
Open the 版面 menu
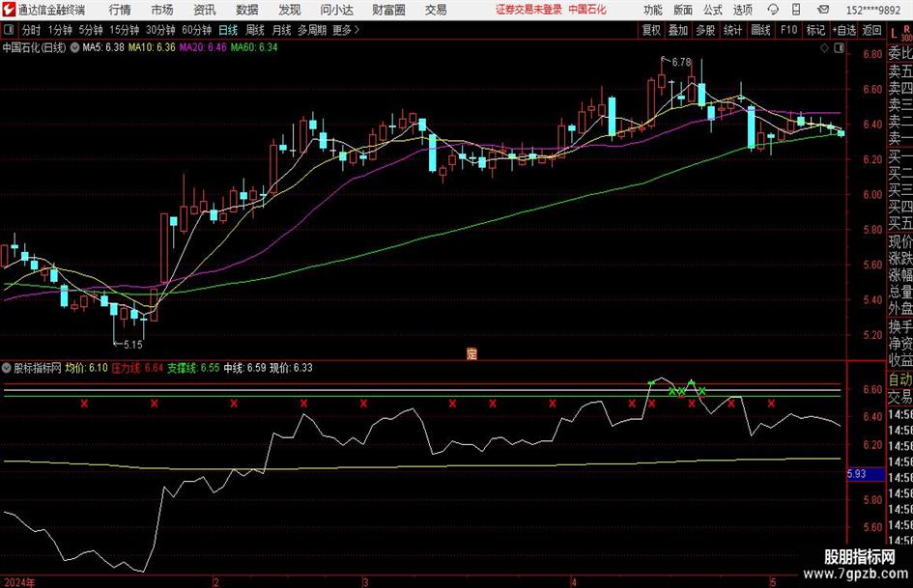point(682,10)
